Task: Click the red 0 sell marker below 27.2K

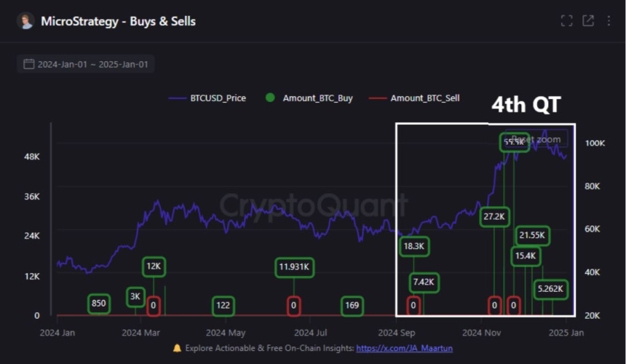Action: [x=495, y=306]
